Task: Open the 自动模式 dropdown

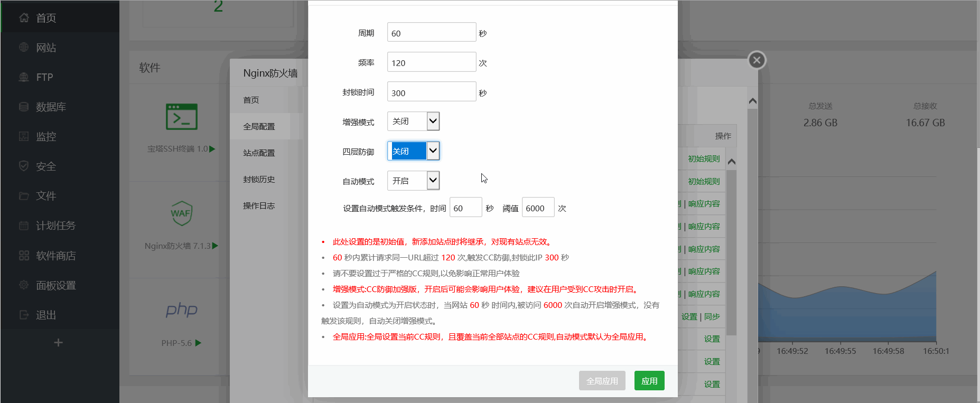Action: [413, 181]
